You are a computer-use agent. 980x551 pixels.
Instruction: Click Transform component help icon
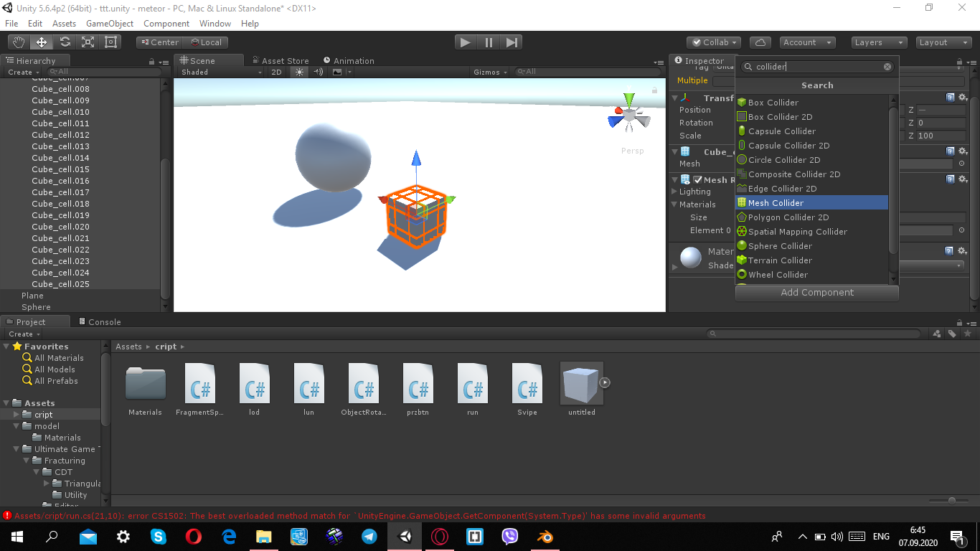click(951, 98)
